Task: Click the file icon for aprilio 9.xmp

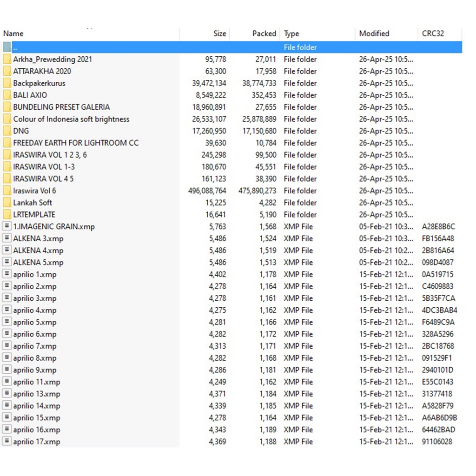Action: [7, 370]
